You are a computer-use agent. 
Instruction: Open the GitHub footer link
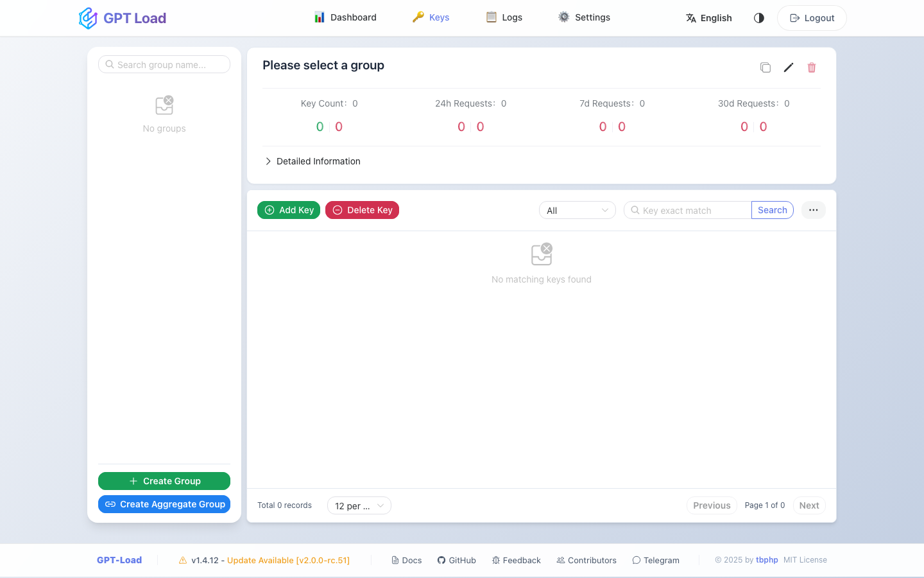[457, 560]
